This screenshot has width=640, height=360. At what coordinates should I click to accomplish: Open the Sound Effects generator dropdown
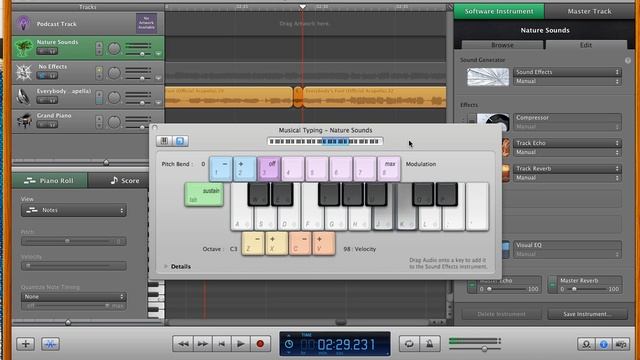click(567, 72)
